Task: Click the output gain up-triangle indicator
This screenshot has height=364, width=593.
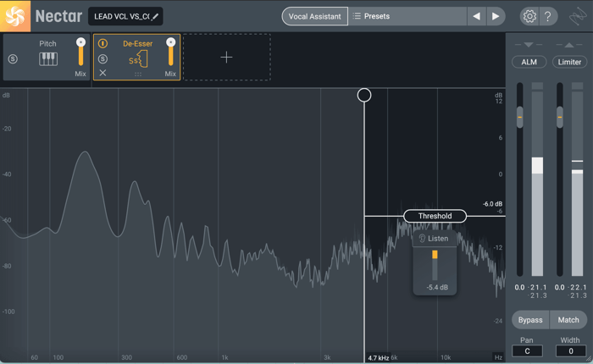Action: click(x=569, y=45)
